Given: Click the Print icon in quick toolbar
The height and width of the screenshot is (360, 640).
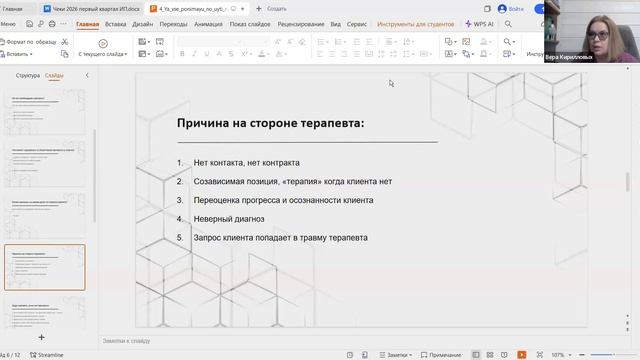Looking at the screenshot, I should (x=52, y=24).
